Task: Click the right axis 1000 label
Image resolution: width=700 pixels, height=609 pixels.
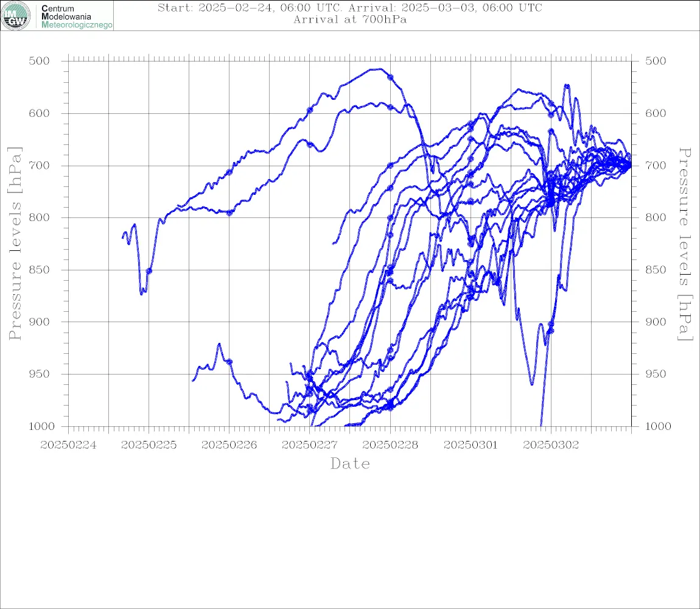Action: click(x=659, y=426)
